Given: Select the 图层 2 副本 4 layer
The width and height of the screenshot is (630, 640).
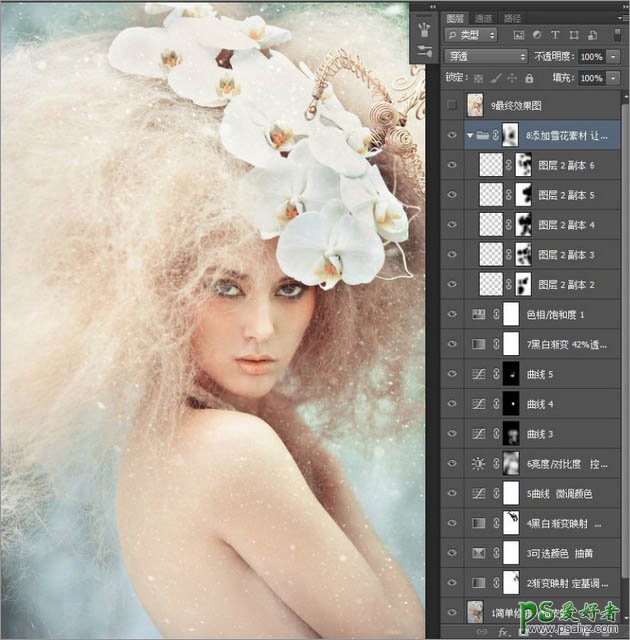Looking at the screenshot, I should tap(565, 224).
